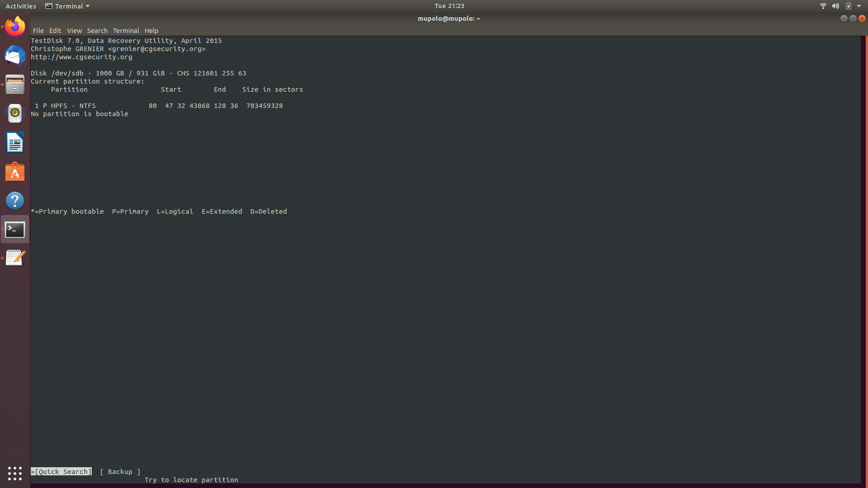868x488 pixels.
Task: Open the Search menu
Action: click(97, 30)
